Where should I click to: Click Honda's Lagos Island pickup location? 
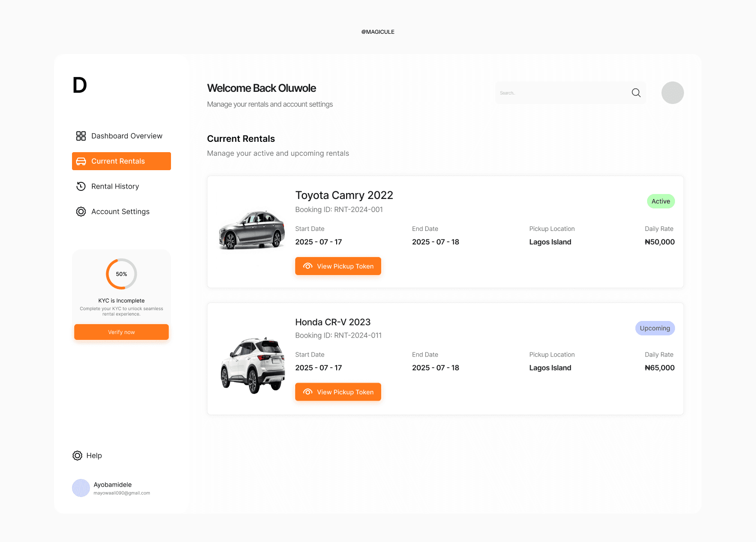[x=550, y=368]
